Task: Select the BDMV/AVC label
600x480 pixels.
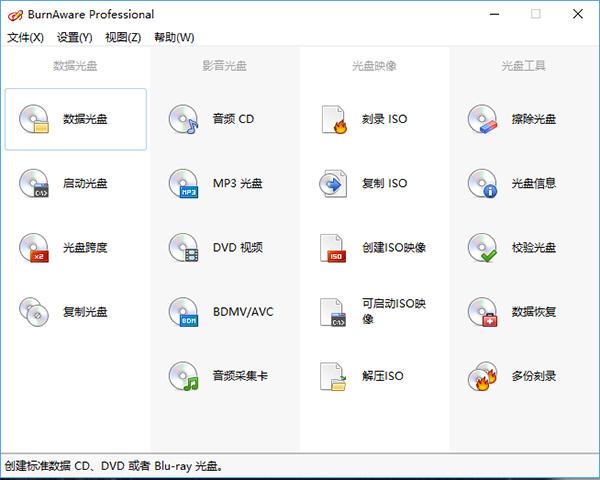Action: (x=243, y=312)
